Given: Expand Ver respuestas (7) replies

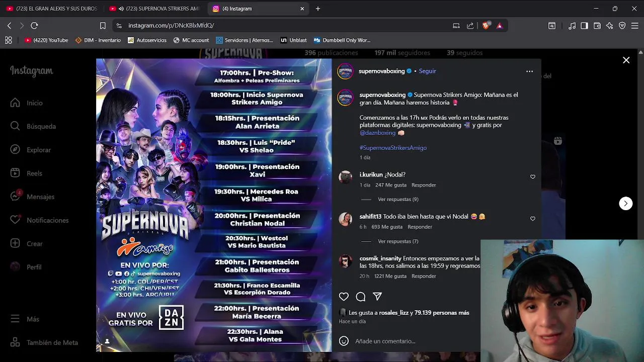Looking at the screenshot, I should coord(398,241).
